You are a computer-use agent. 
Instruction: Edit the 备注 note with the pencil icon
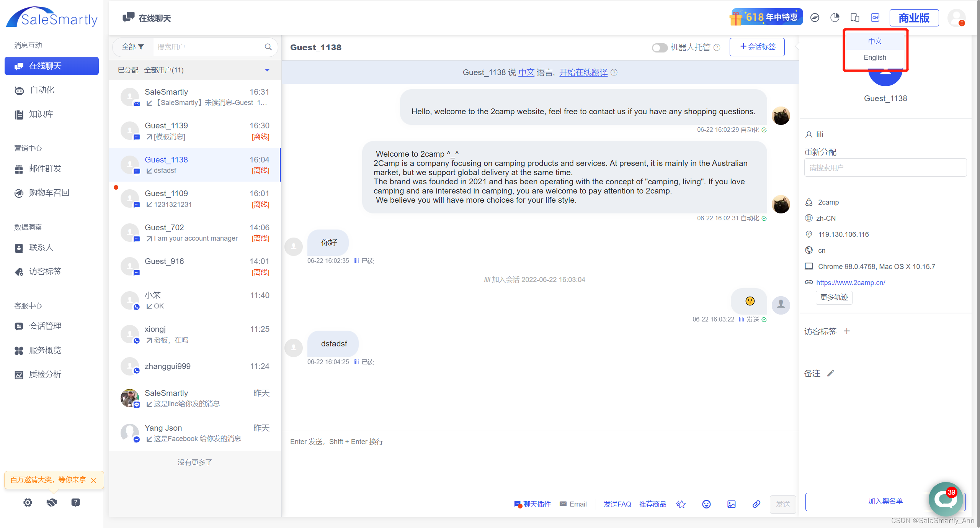(x=830, y=373)
